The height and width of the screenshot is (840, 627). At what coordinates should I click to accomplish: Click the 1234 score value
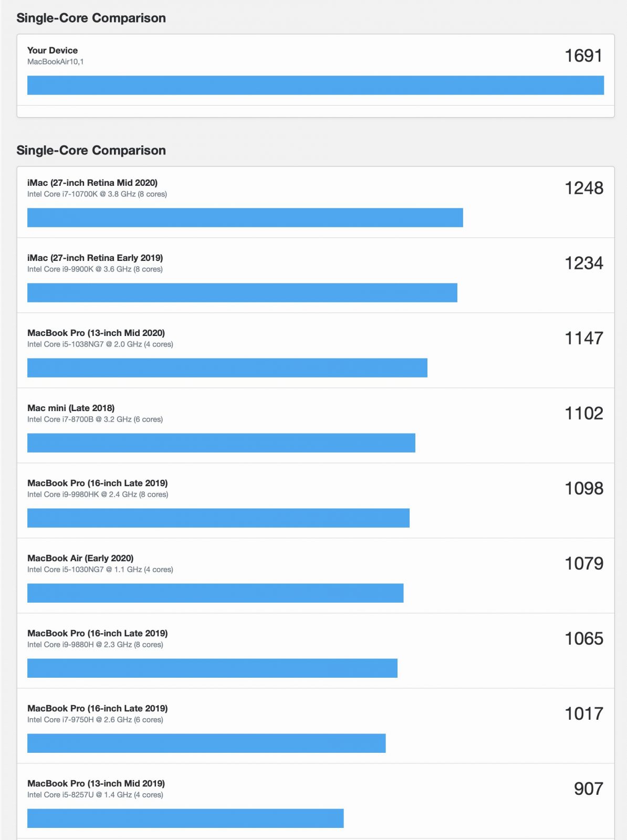(x=583, y=263)
